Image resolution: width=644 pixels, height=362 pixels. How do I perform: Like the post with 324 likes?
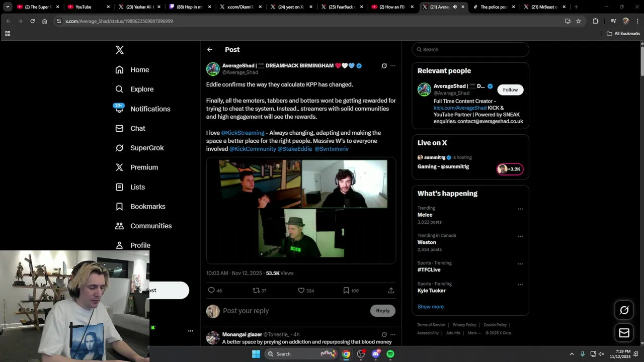click(x=301, y=291)
